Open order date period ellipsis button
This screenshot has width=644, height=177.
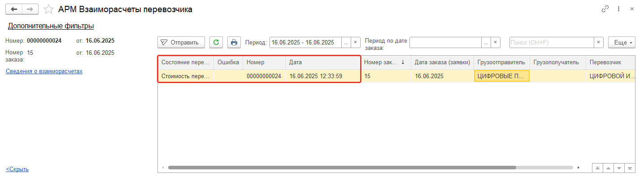(x=486, y=42)
